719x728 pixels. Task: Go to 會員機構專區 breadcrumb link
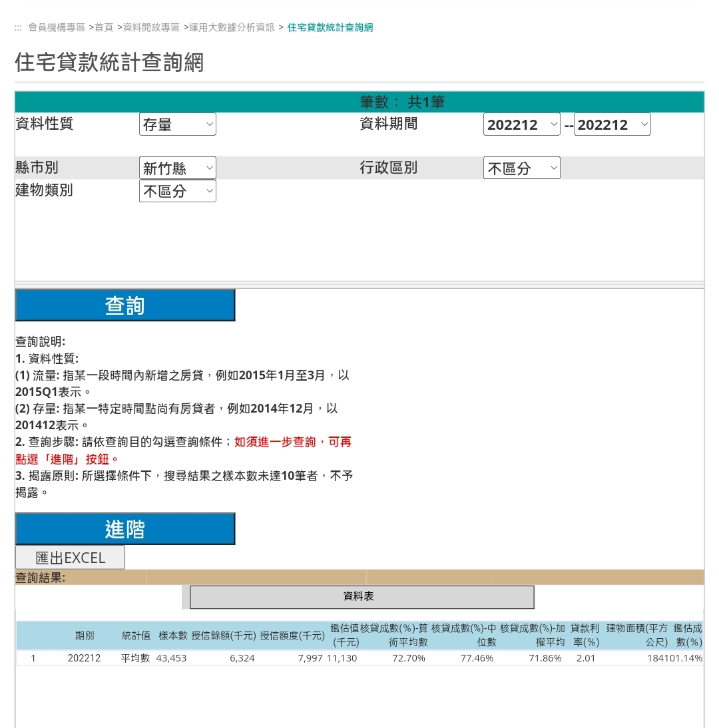(57, 27)
